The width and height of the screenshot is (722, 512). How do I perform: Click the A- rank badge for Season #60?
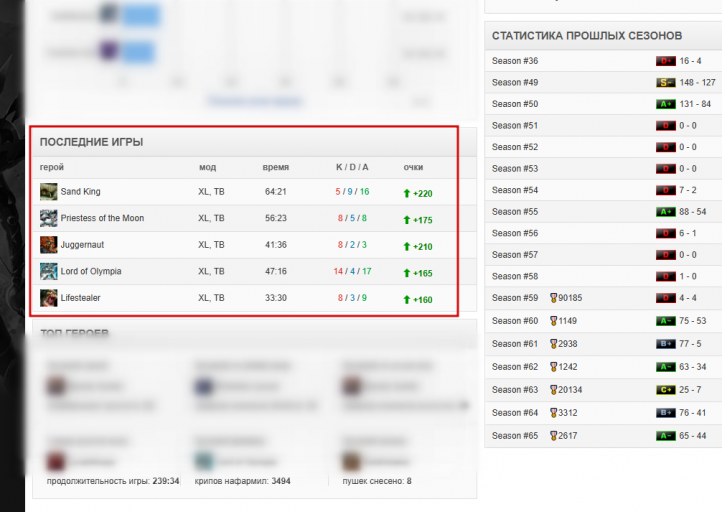(665, 321)
